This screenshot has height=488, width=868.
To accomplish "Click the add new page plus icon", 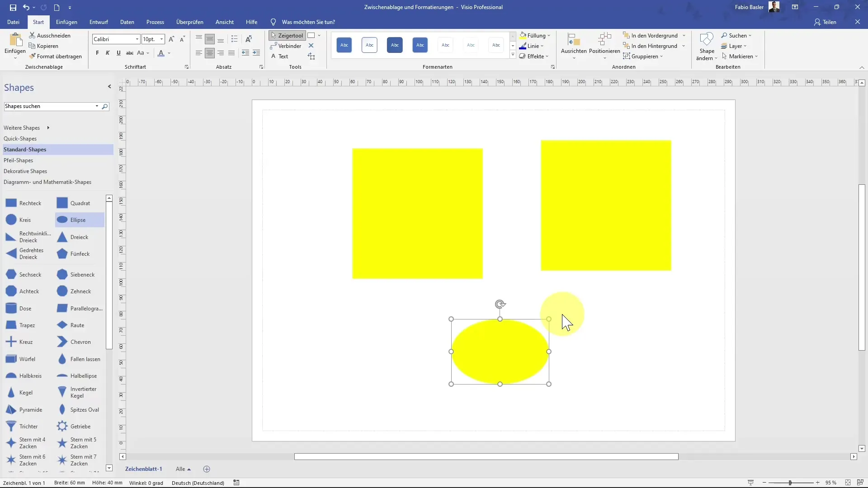I will pos(207,469).
